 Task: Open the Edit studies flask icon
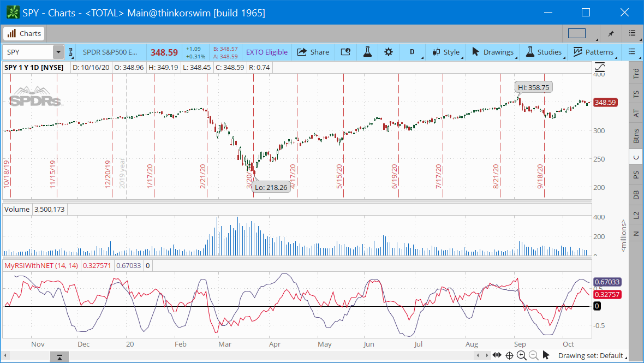pyautogui.click(x=367, y=52)
